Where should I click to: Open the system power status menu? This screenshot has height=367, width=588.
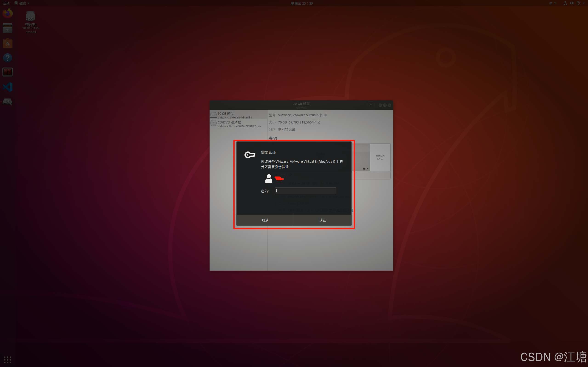(578, 3)
